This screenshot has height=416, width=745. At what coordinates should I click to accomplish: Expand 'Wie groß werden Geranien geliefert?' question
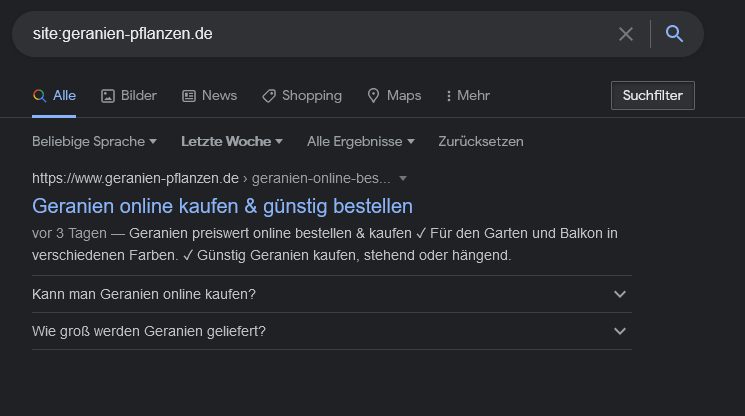click(620, 331)
